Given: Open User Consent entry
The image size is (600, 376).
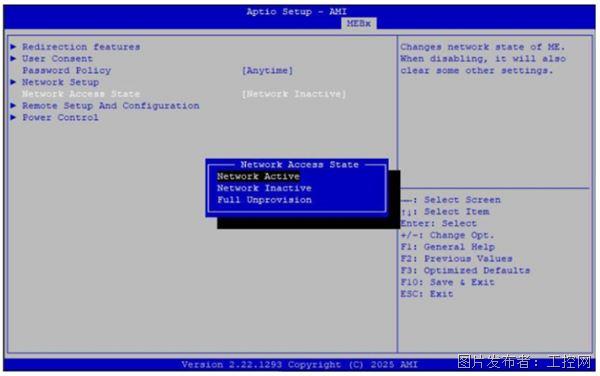Looking at the screenshot, I should pos(57,59).
